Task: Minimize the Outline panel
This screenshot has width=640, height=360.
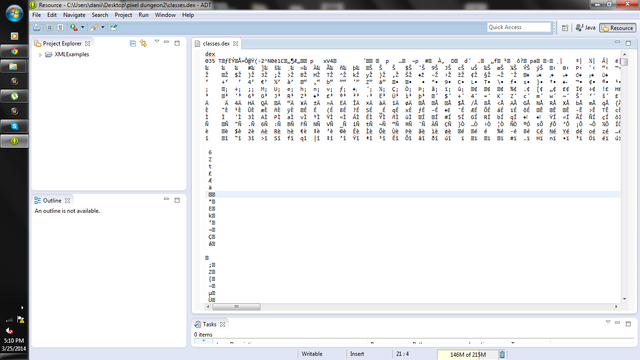Action: [x=167, y=199]
